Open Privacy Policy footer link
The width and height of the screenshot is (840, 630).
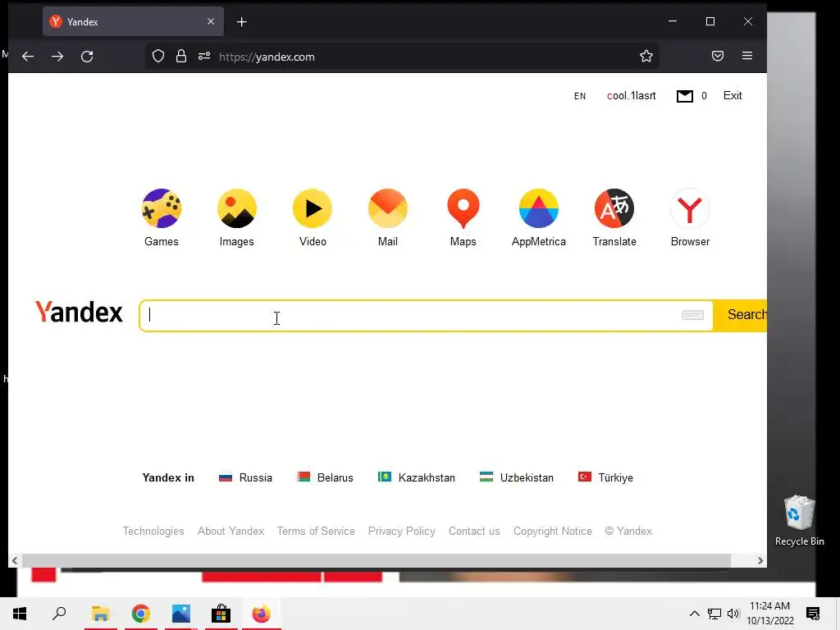(x=402, y=531)
